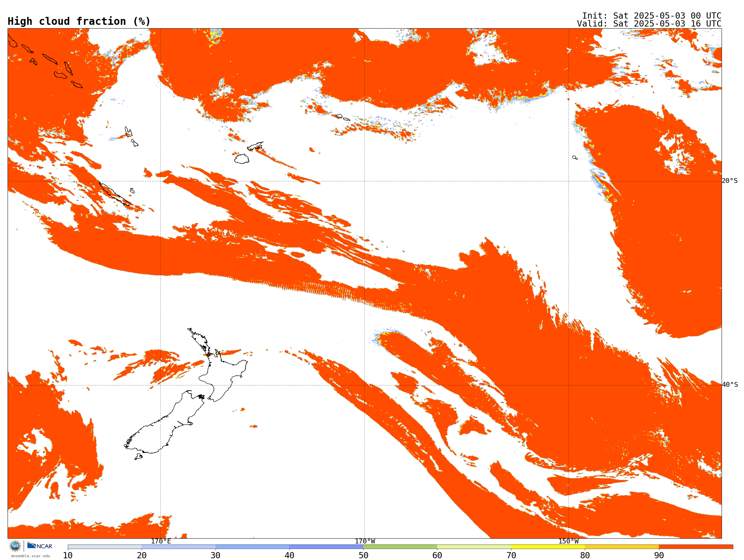Click the colorbar tick label 40
This screenshot has width=744, height=560.
289,555
